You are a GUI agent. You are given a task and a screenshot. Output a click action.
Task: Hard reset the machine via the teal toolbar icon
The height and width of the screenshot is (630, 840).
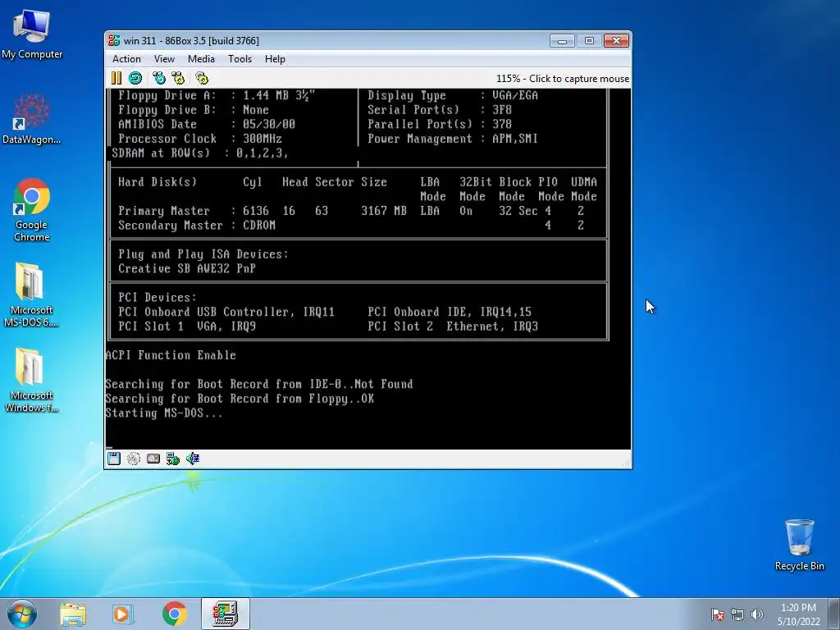[x=135, y=78]
